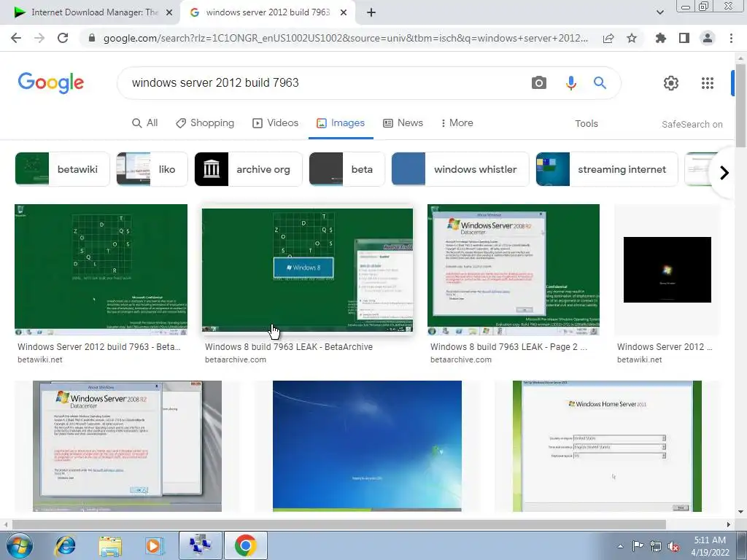The width and height of the screenshot is (747, 560).
Task: Filter by the windows whistler chip
Action: click(x=460, y=169)
